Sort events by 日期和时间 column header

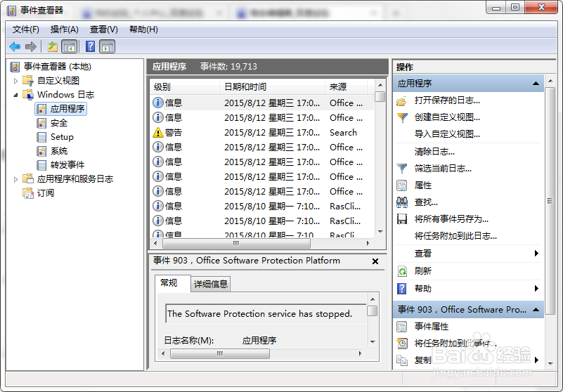coord(273,87)
